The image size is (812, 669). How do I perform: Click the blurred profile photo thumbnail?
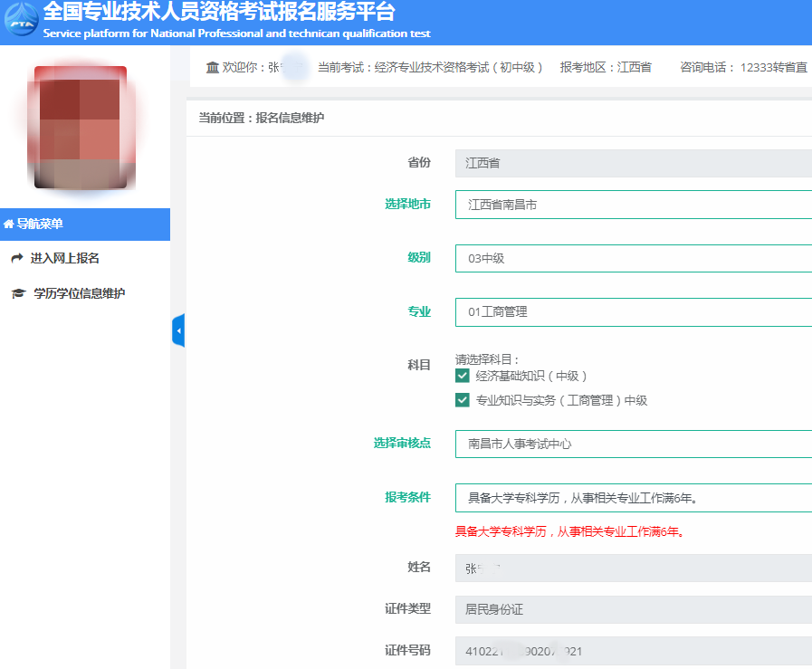click(x=81, y=128)
